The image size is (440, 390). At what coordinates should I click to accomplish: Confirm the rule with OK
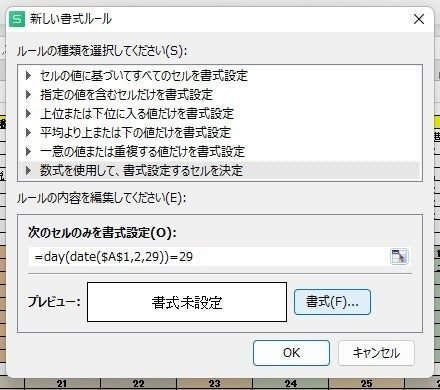(291, 353)
